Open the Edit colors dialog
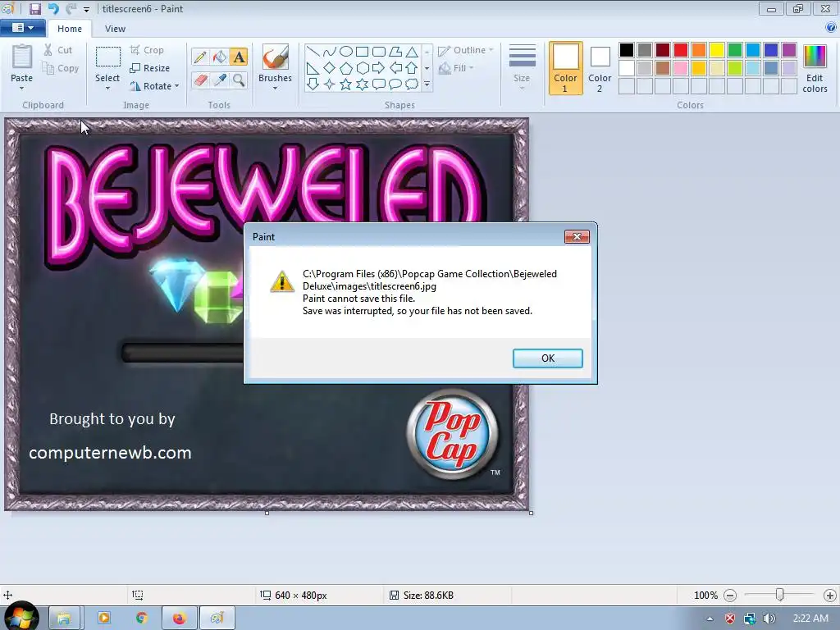 [815, 69]
